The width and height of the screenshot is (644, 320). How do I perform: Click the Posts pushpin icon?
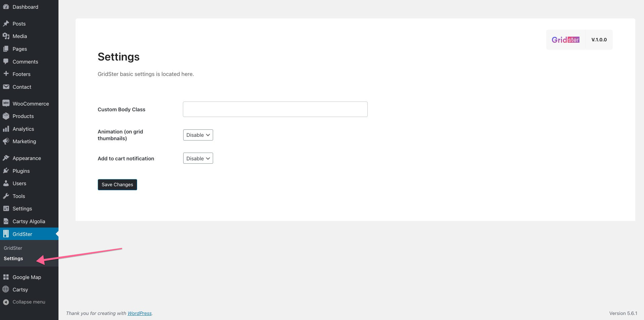(x=6, y=24)
